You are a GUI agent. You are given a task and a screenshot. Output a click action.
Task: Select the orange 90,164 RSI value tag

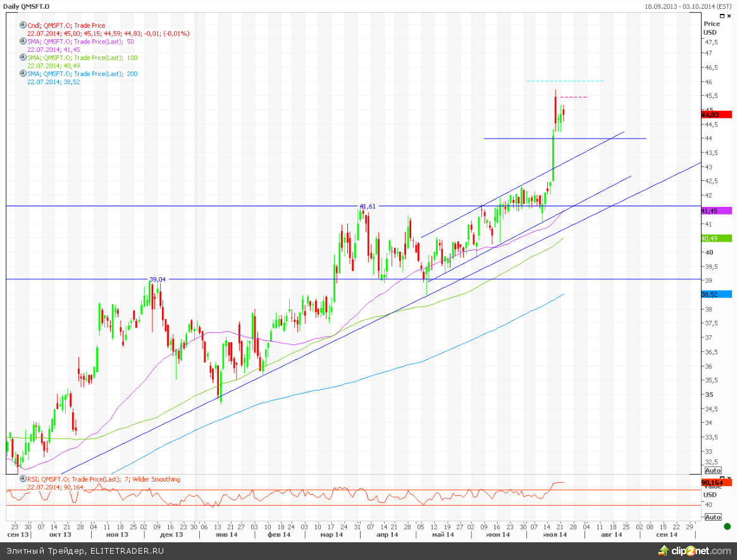[x=716, y=482]
